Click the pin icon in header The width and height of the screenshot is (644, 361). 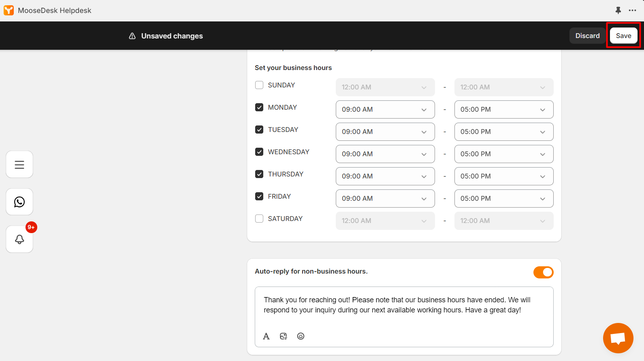[618, 10]
